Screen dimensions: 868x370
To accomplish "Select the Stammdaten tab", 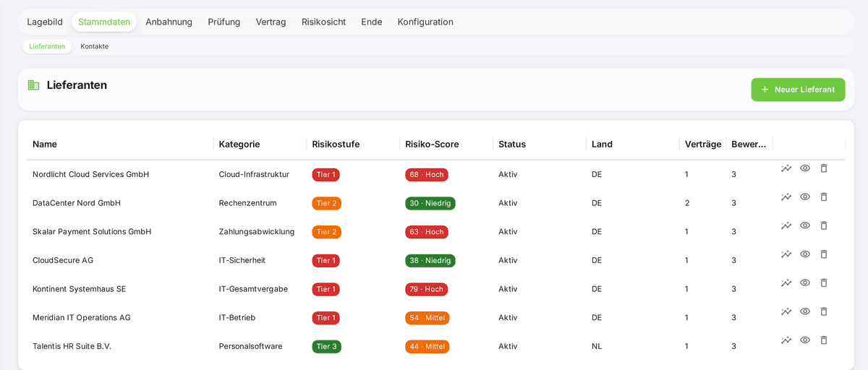I will [x=104, y=22].
